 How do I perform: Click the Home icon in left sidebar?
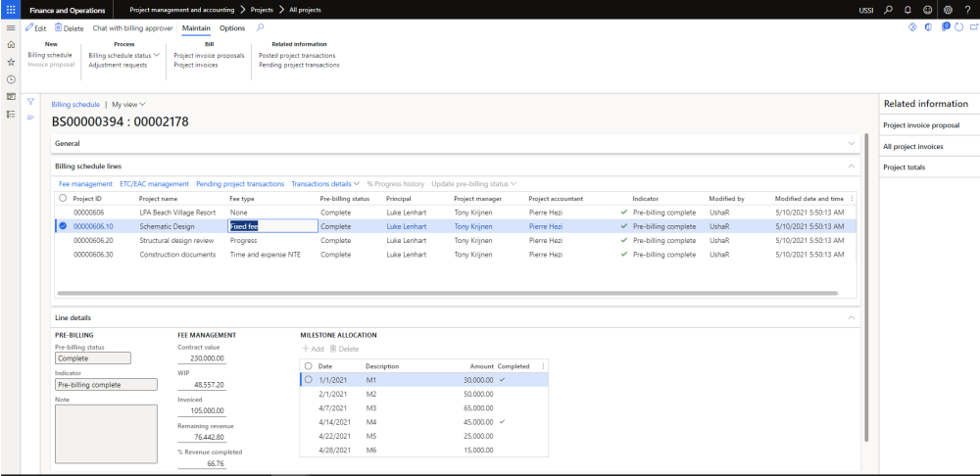pyautogui.click(x=11, y=45)
